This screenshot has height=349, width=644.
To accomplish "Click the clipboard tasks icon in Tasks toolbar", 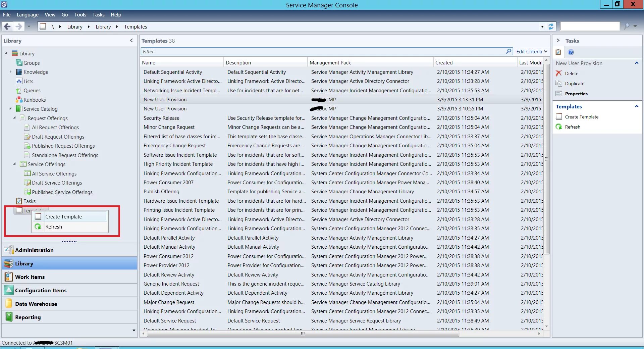I will pyautogui.click(x=558, y=52).
